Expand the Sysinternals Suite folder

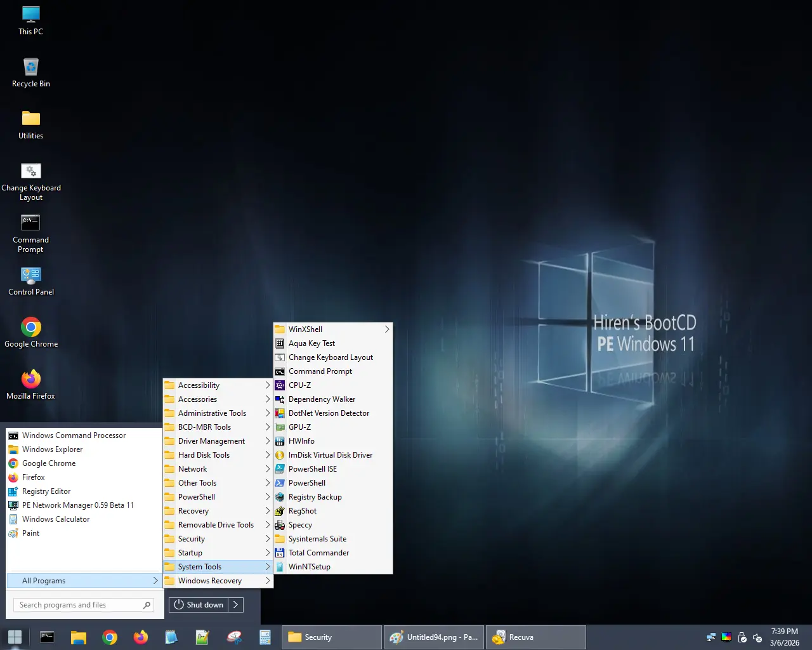[x=317, y=539]
